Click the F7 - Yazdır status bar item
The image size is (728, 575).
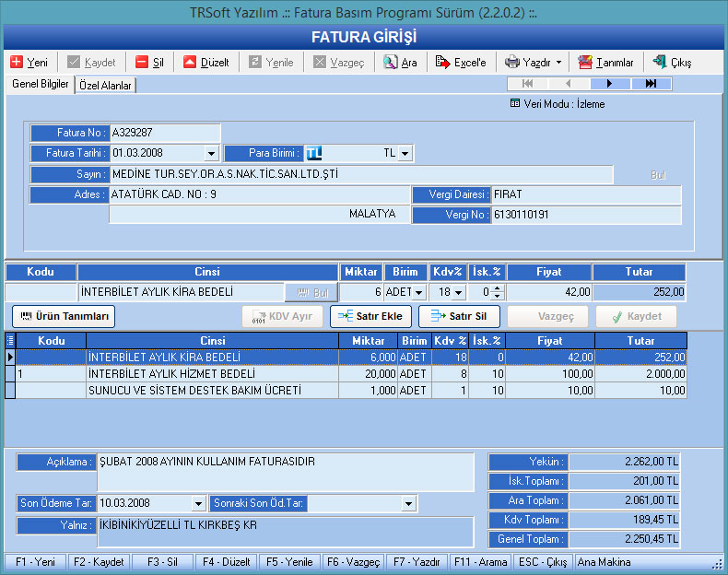[417, 562]
